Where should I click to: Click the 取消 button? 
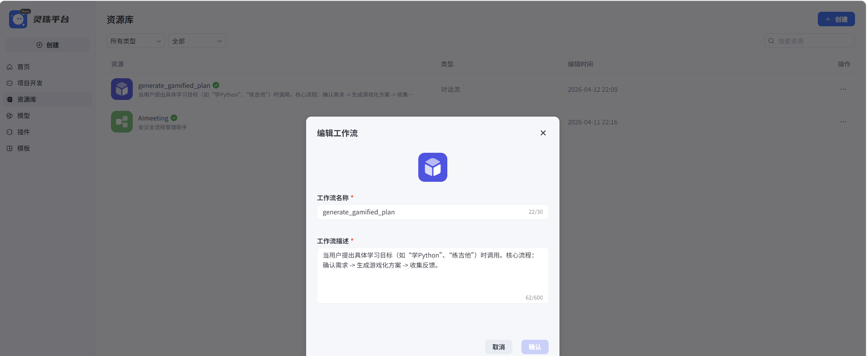click(x=498, y=347)
